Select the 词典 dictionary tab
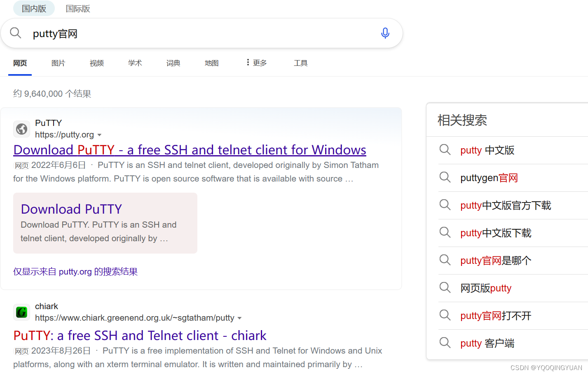Image resolution: width=588 pixels, height=375 pixels. (x=173, y=63)
